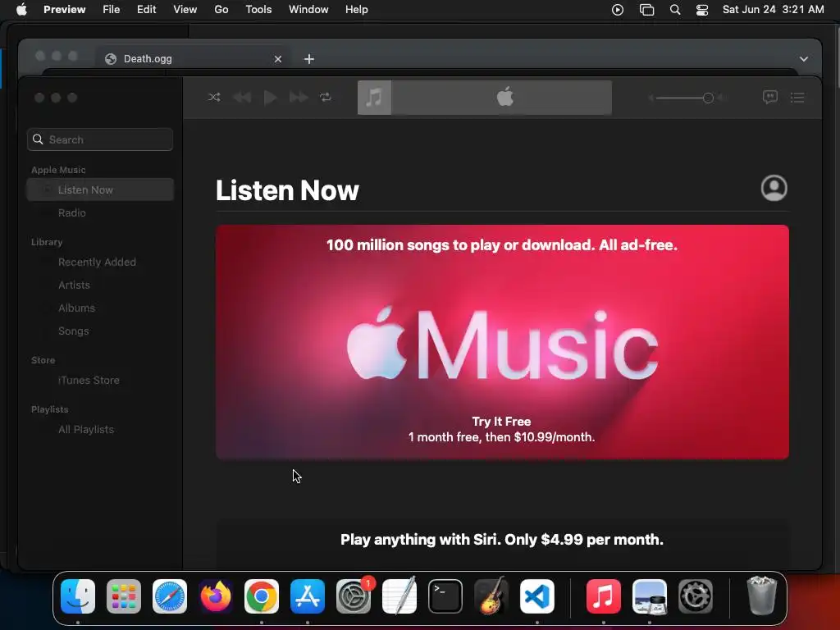The image size is (840, 630).
Task: Open the Preview menu
Action: [x=64, y=10]
